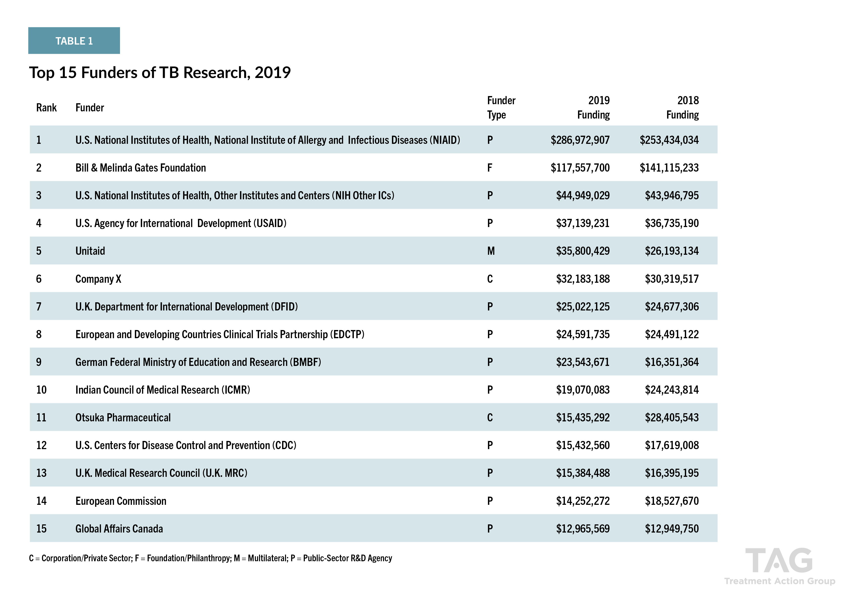
Task: Click the $15,435,292 value
Action: coord(582,418)
